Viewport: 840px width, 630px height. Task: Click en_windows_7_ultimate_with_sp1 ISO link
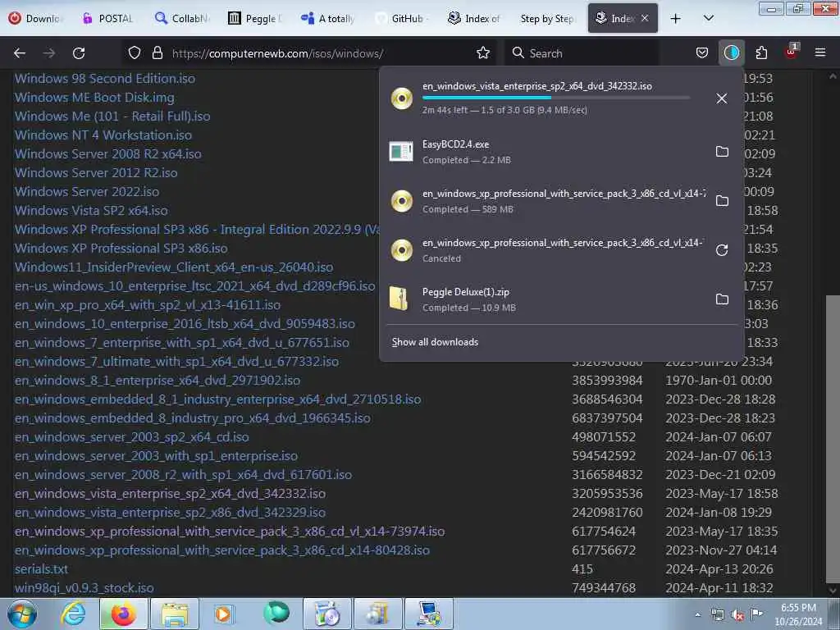click(177, 361)
